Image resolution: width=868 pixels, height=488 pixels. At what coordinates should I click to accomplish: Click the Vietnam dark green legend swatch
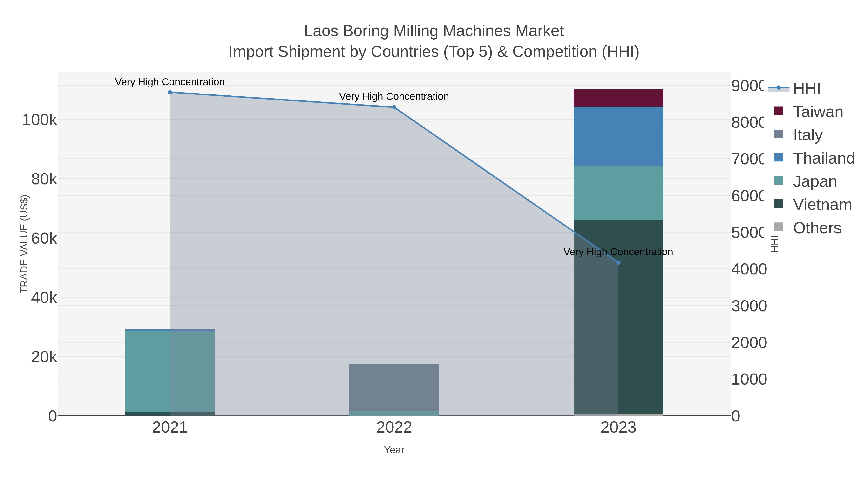[779, 203]
